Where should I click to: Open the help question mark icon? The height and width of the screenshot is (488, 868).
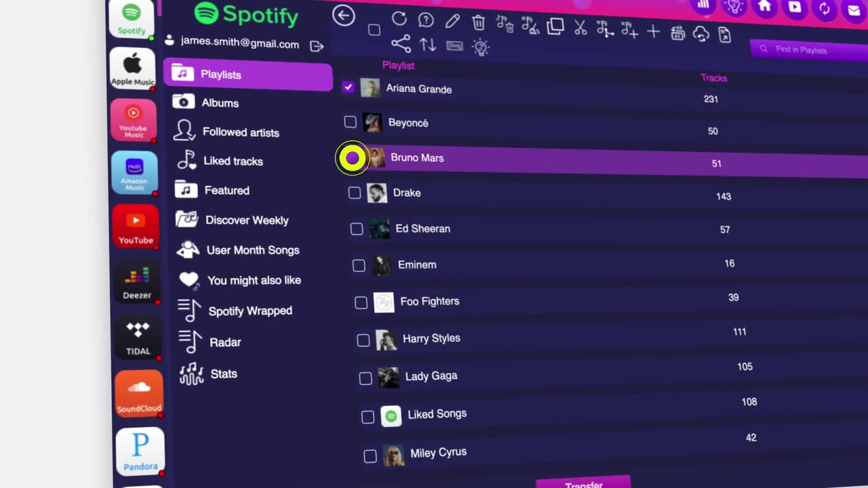coord(426,20)
